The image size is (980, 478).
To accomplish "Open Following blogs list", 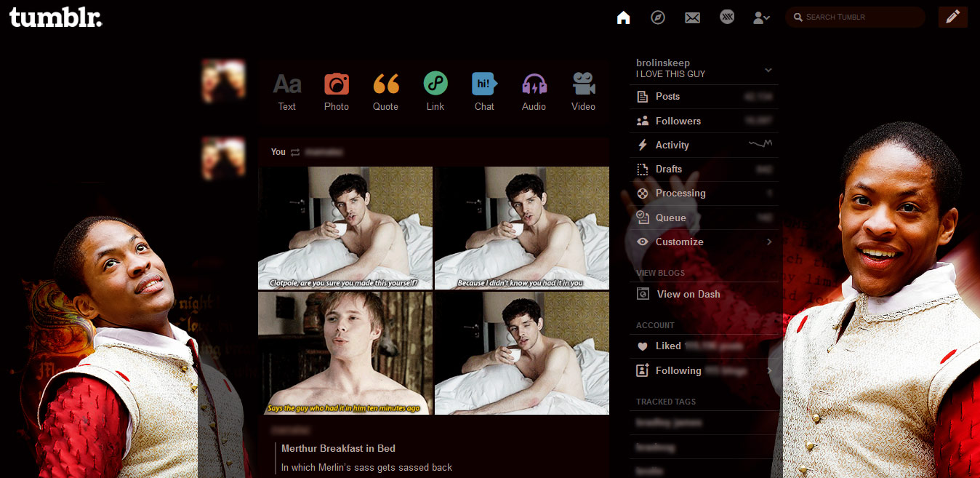I will [x=704, y=370].
